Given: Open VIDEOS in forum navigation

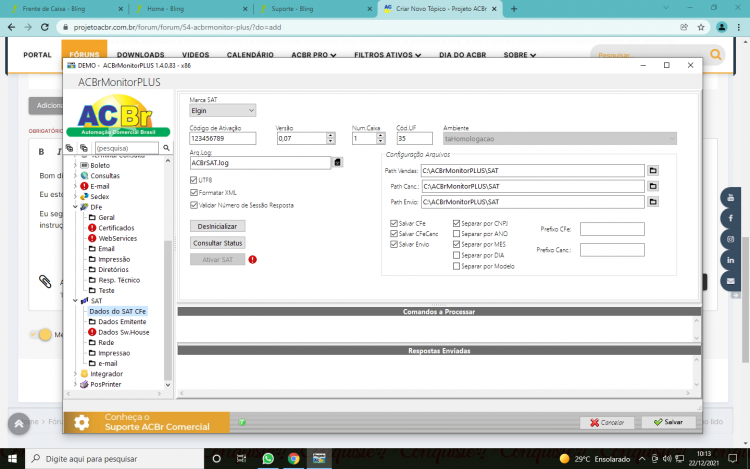Looking at the screenshot, I should click(x=196, y=55).
